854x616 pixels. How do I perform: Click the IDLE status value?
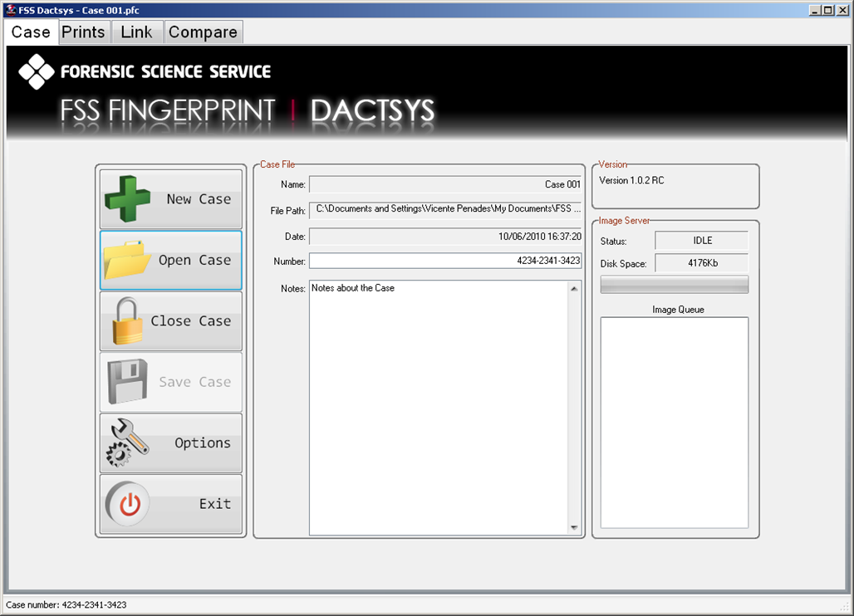(x=702, y=241)
